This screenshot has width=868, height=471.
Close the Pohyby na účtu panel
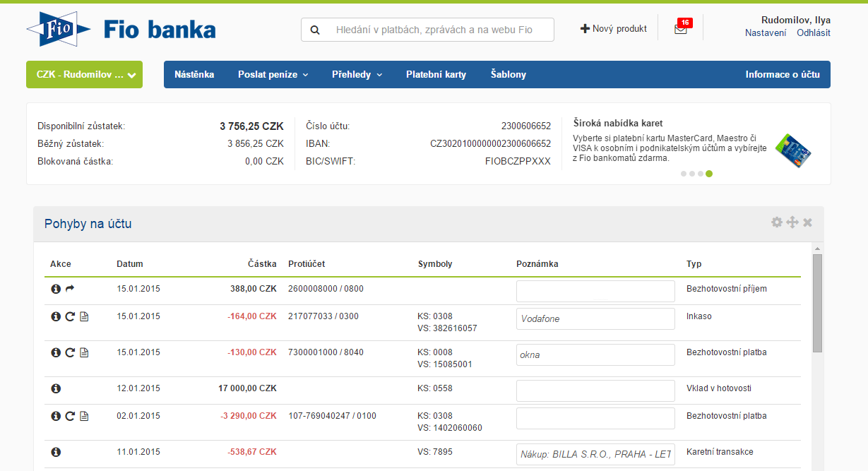807,222
